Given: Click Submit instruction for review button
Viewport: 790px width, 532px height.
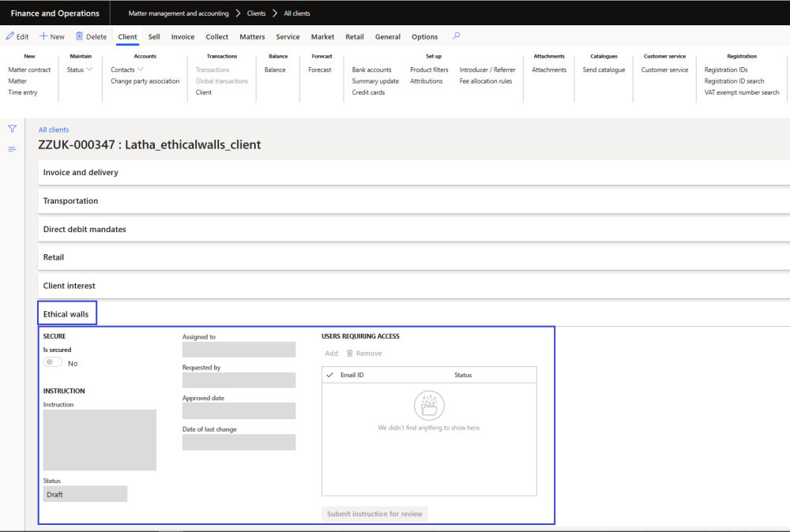Looking at the screenshot, I should click(x=374, y=514).
